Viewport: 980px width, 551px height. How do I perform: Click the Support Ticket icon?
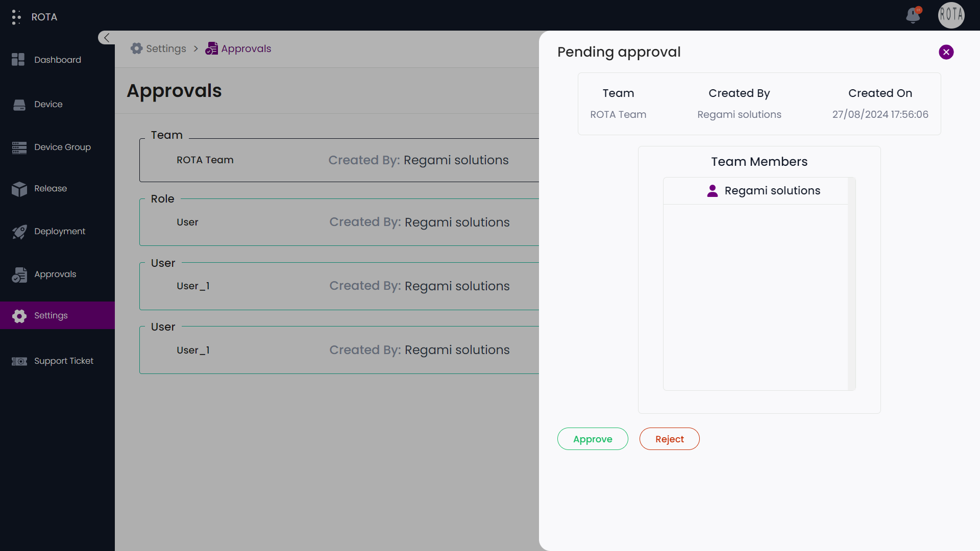(x=19, y=361)
